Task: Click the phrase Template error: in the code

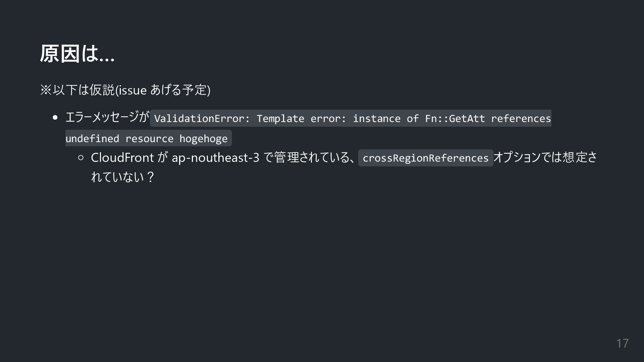Action: 302,118
